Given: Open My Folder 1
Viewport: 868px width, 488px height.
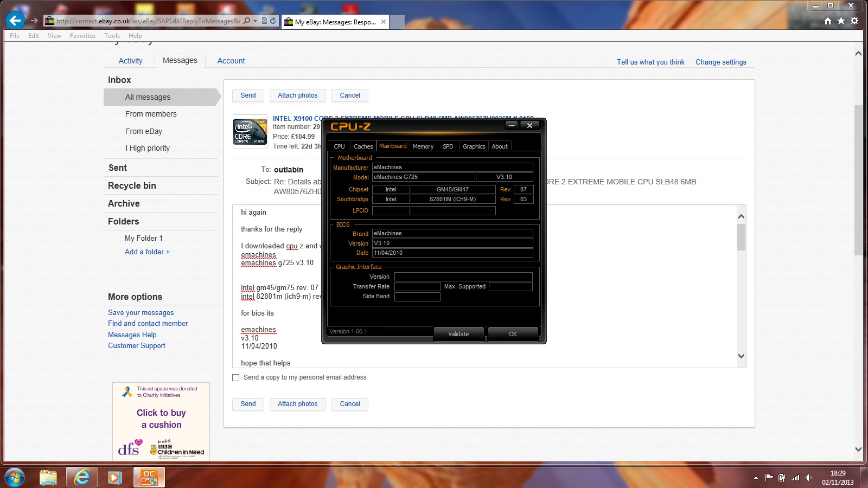Looking at the screenshot, I should pos(144,238).
